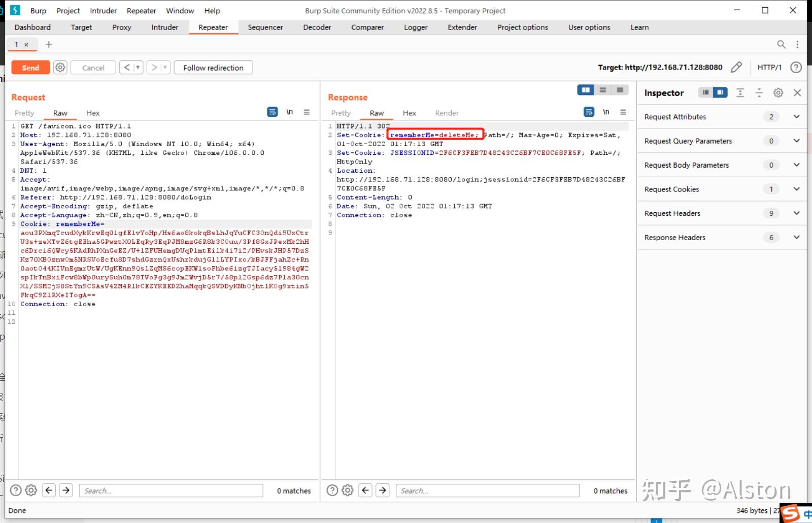Open Repeater tab bar options menu
This screenshot has width=812, height=523.
(797, 45)
